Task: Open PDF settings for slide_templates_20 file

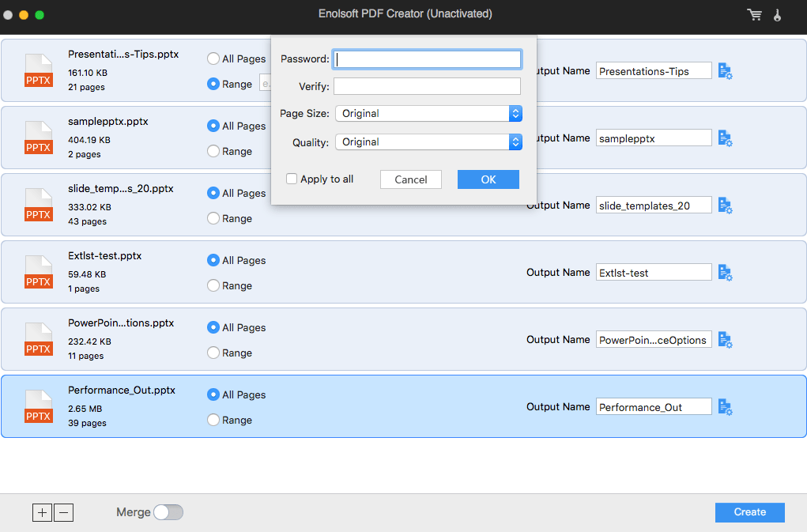Action: pyautogui.click(x=725, y=206)
